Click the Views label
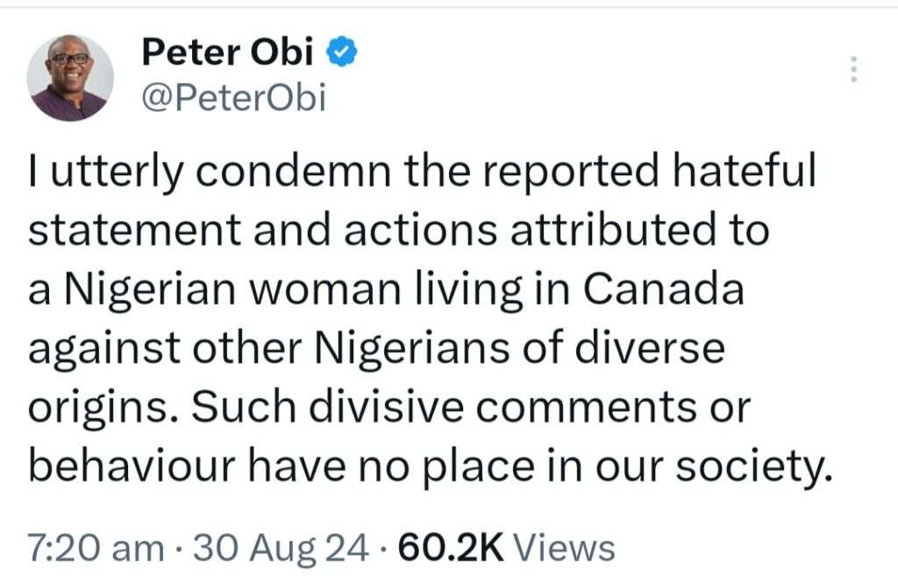Viewport: 898px width, 588px height. (x=564, y=548)
